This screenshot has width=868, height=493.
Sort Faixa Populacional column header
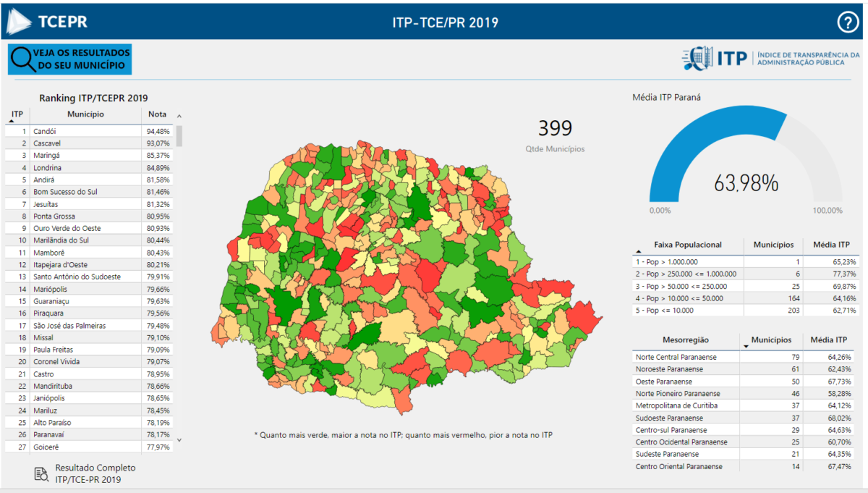click(687, 245)
